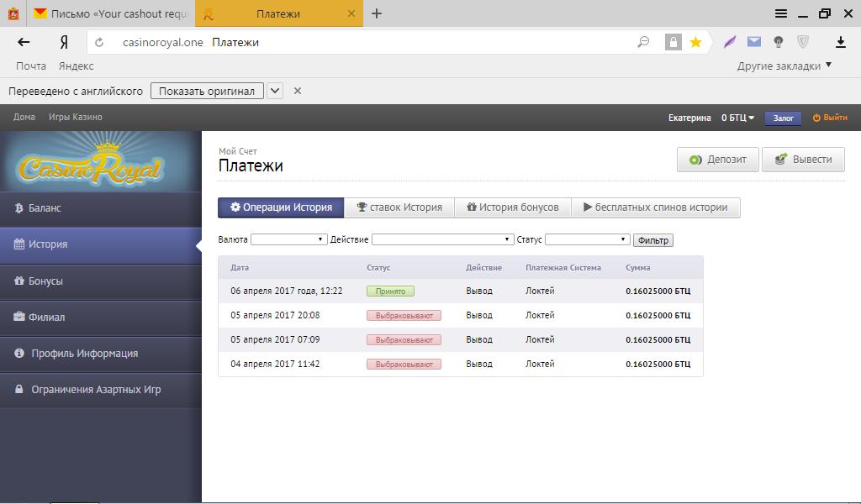Click the padlock site security icon
Image resolution: width=861 pixels, height=504 pixels.
pos(673,42)
